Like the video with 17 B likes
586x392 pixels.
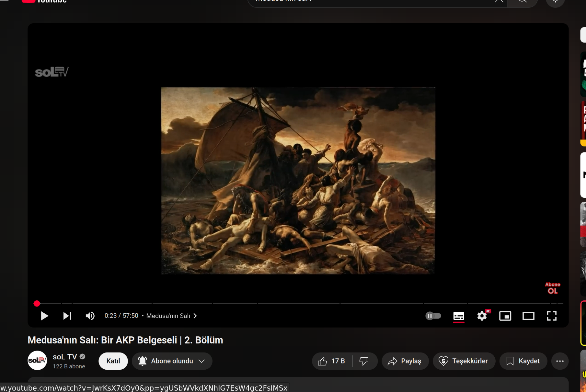click(x=332, y=361)
